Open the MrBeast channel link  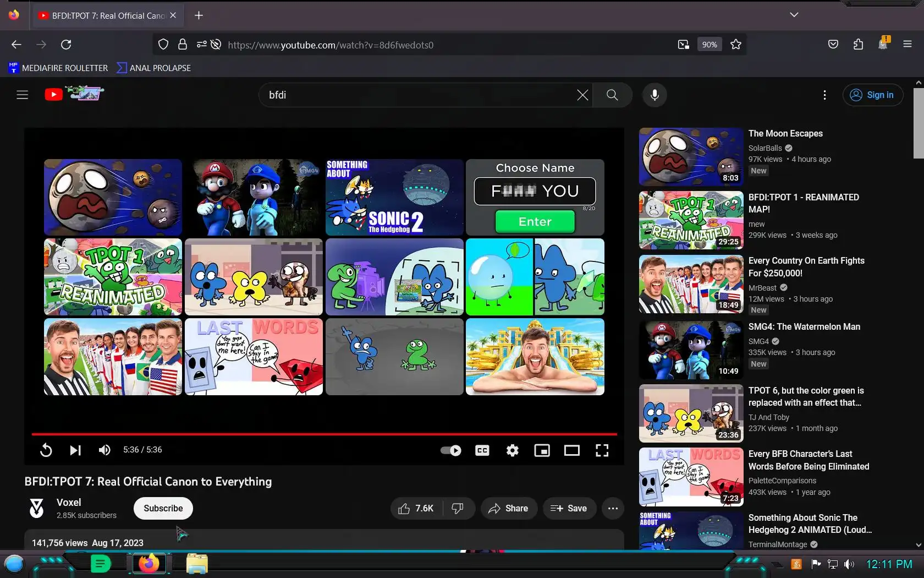[x=762, y=288]
